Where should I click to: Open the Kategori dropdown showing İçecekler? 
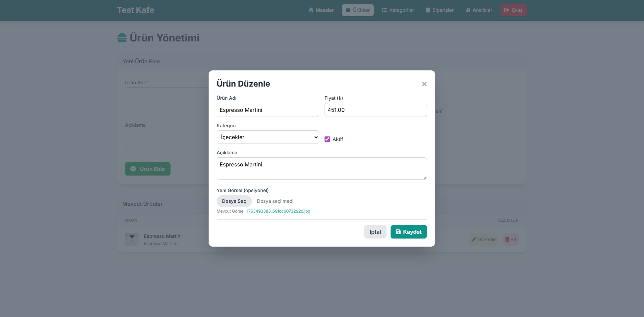pyautogui.click(x=268, y=137)
